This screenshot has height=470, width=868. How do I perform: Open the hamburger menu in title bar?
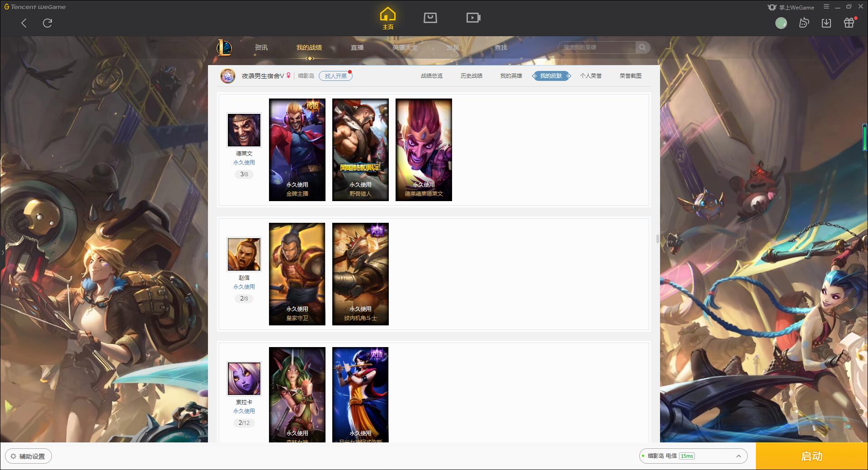826,7
